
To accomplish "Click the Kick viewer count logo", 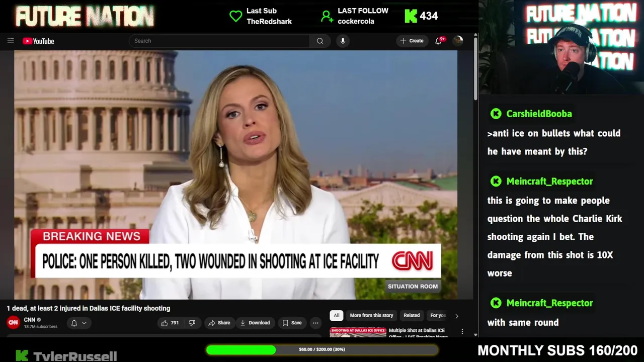I will 411,16.
